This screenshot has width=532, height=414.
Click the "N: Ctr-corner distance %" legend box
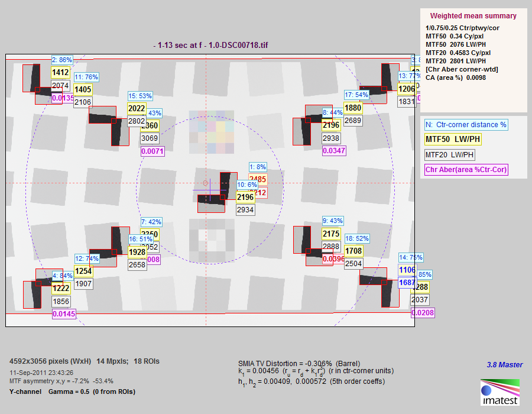pyautogui.click(x=466, y=125)
